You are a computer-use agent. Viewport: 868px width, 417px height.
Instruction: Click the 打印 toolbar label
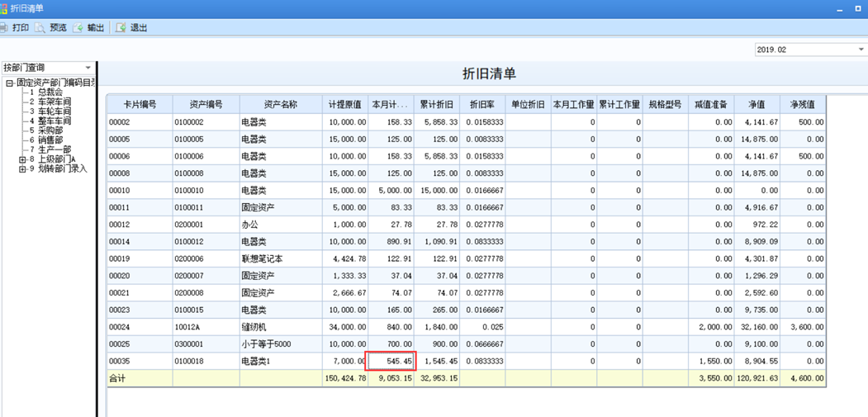tap(21, 28)
